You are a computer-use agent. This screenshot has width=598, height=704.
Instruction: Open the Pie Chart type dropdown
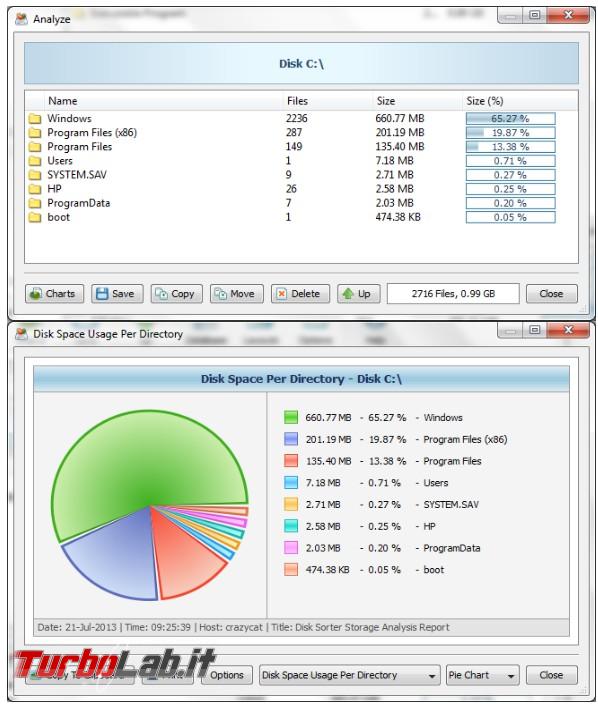(x=483, y=675)
